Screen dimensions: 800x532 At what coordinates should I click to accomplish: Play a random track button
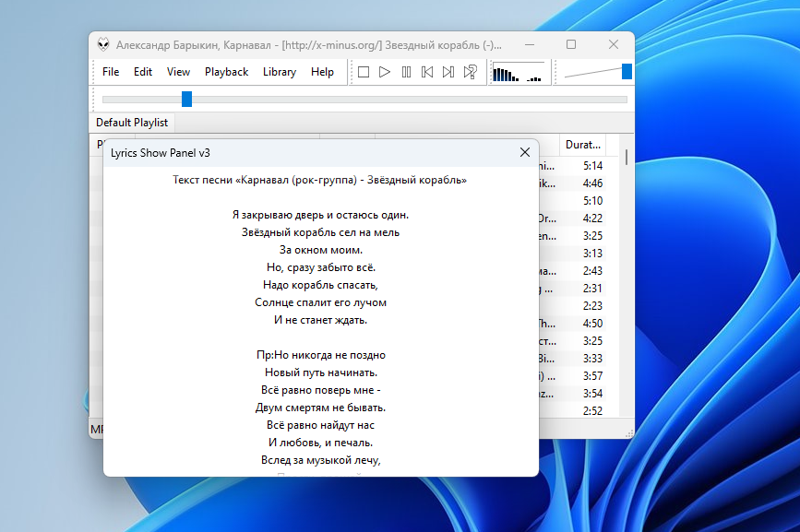click(x=470, y=72)
